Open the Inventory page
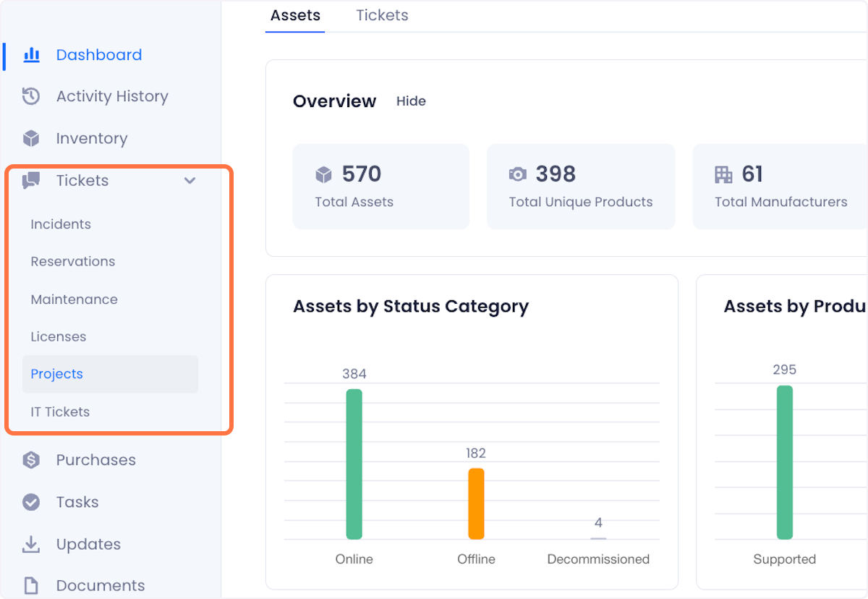The width and height of the screenshot is (868, 599). 92,138
